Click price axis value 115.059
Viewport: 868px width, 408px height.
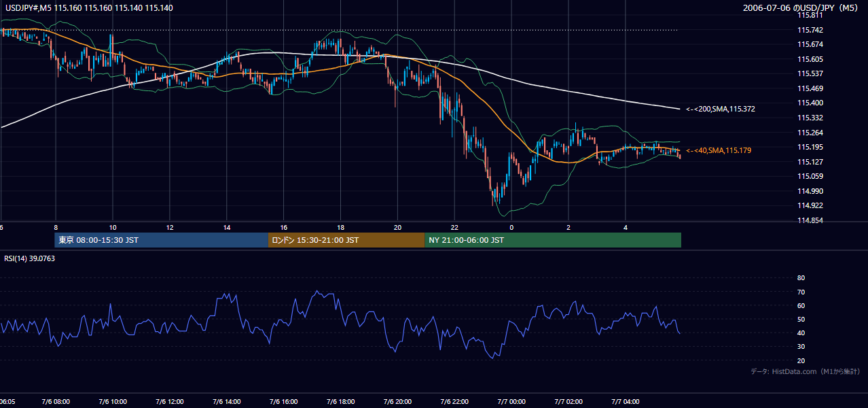pos(811,176)
